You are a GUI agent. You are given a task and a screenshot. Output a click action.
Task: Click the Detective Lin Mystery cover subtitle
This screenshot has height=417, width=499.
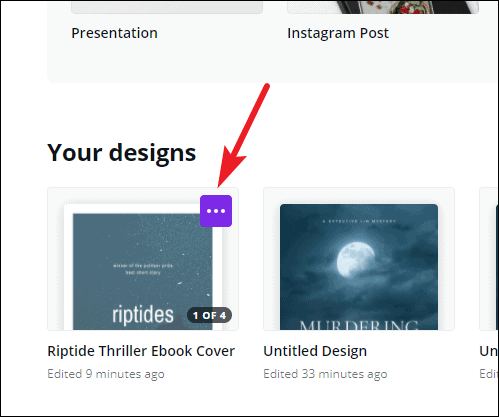point(359,221)
